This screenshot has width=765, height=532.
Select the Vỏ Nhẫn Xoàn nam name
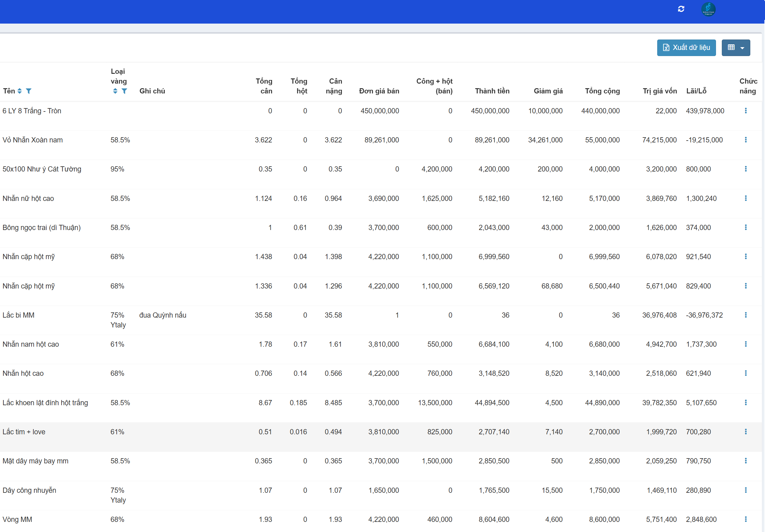tap(33, 140)
